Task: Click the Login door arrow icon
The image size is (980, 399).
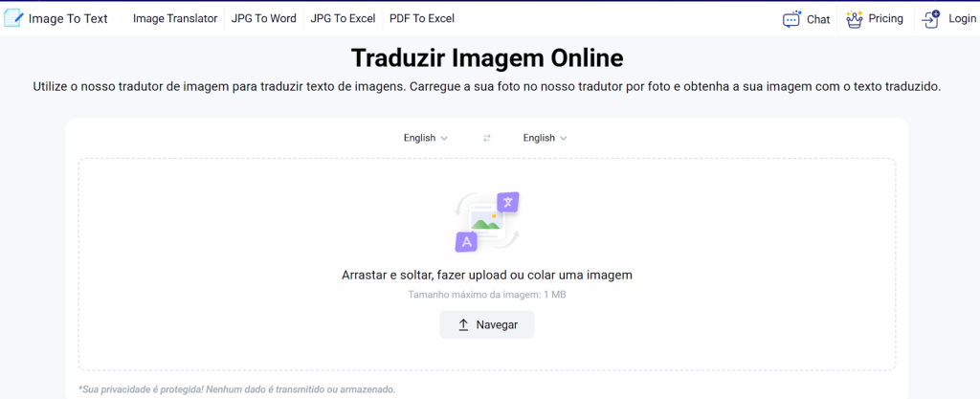Action: pos(930,18)
